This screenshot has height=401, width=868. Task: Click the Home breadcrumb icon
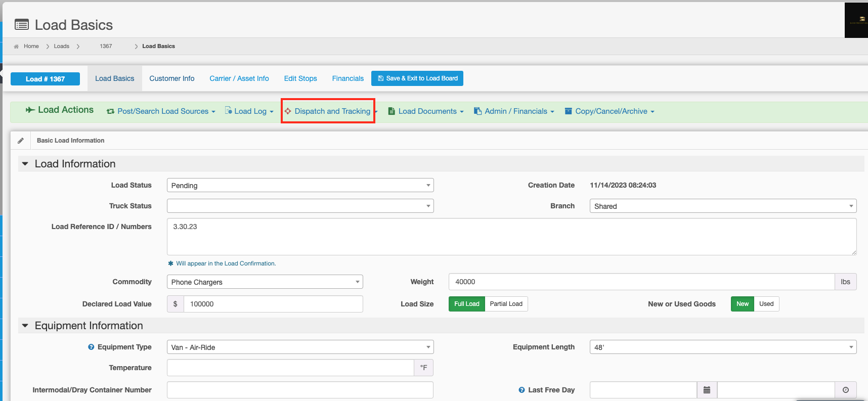[16, 47]
